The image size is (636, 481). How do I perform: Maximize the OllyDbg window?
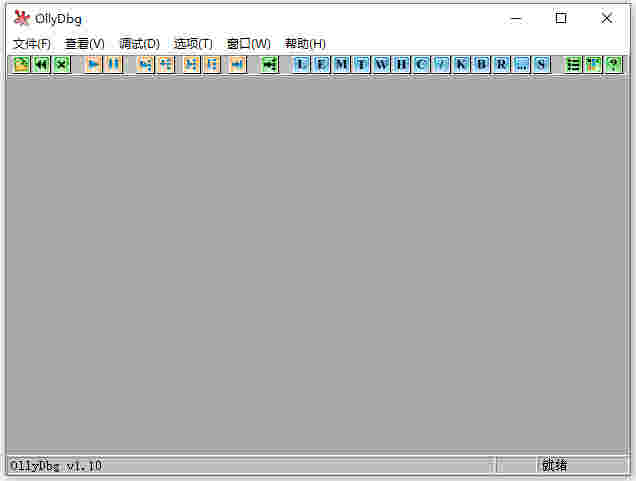(561, 18)
